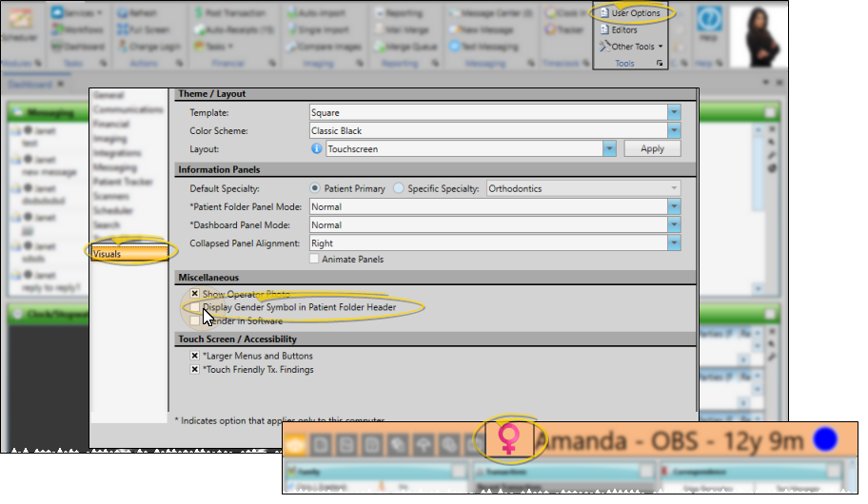Open the Dashboard Panel Mode dropdown

tap(674, 225)
